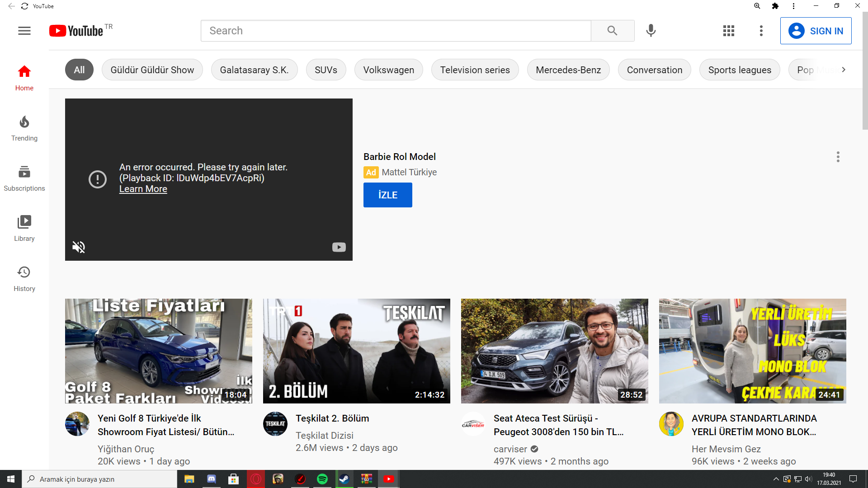Open Spotify from the Windows taskbar

click(x=322, y=479)
